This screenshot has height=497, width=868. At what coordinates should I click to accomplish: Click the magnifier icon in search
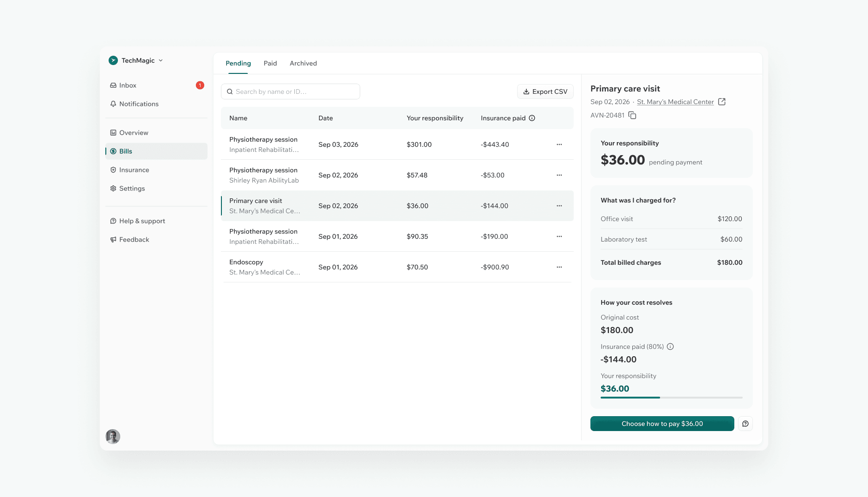[230, 92]
